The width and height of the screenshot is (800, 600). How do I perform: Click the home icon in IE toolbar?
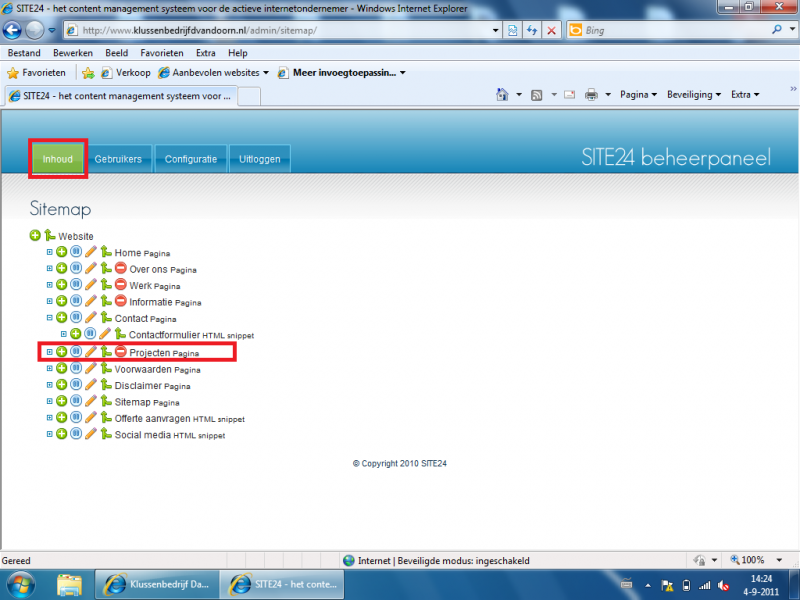(503, 95)
